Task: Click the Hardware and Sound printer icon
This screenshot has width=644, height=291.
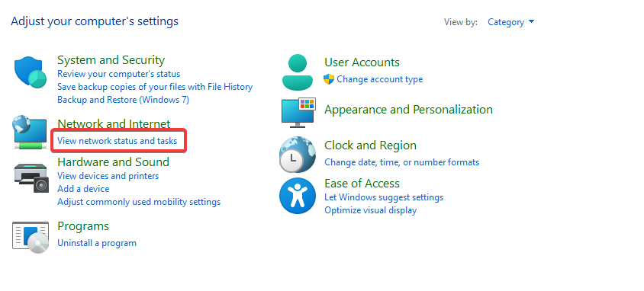Action: (31, 178)
